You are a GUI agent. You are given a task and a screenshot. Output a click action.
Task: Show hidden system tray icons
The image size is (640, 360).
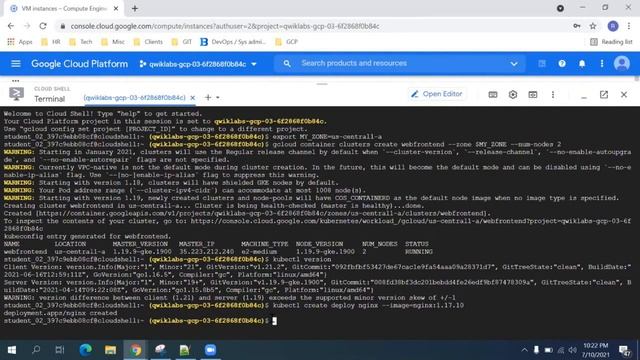click(524, 350)
